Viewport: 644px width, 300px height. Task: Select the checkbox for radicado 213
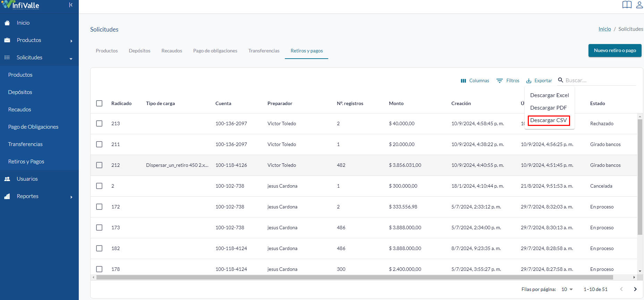tap(99, 123)
